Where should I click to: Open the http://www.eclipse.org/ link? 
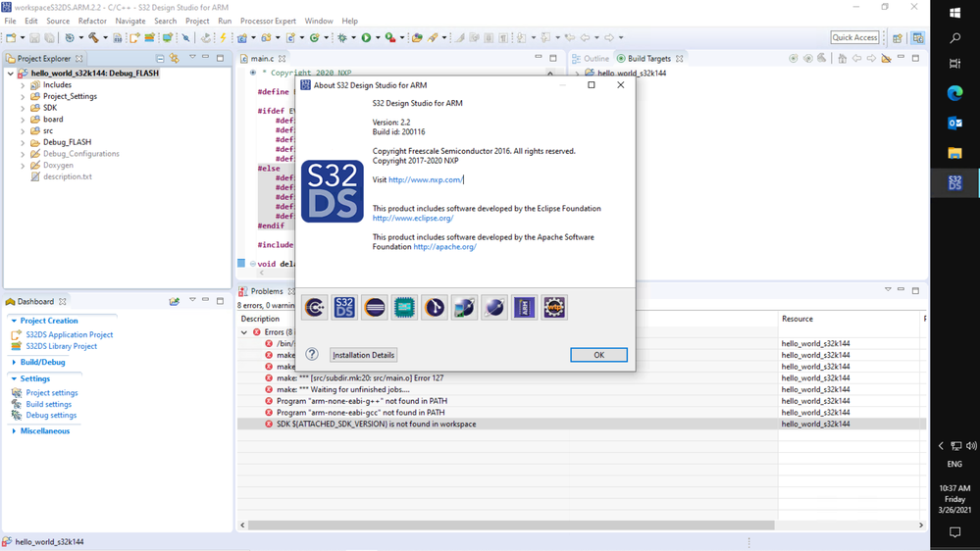(x=413, y=218)
